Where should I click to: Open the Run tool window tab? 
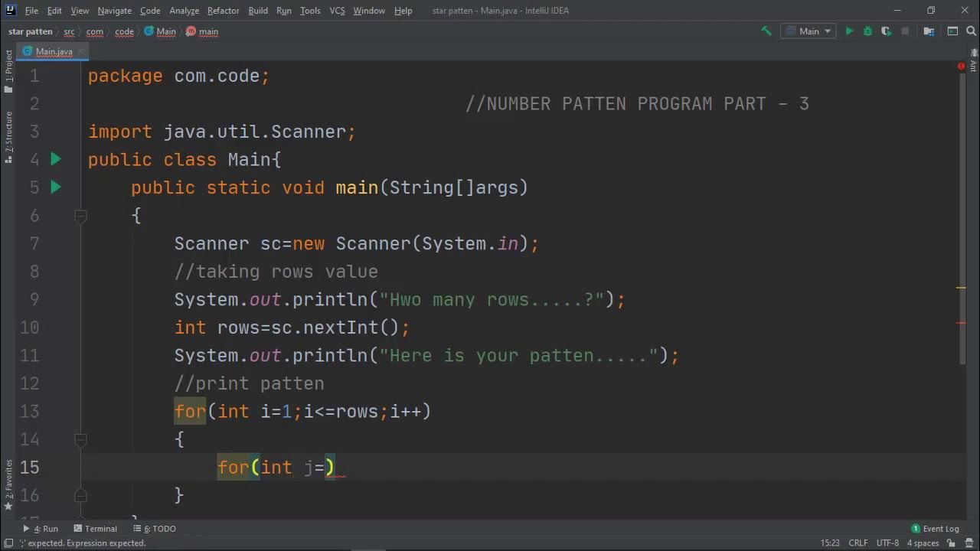point(41,529)
